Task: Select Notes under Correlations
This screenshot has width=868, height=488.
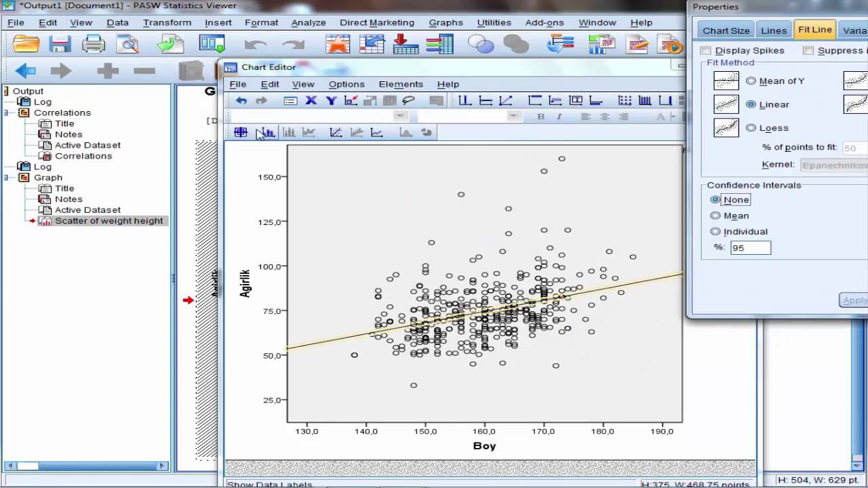Action: point(68,134)
